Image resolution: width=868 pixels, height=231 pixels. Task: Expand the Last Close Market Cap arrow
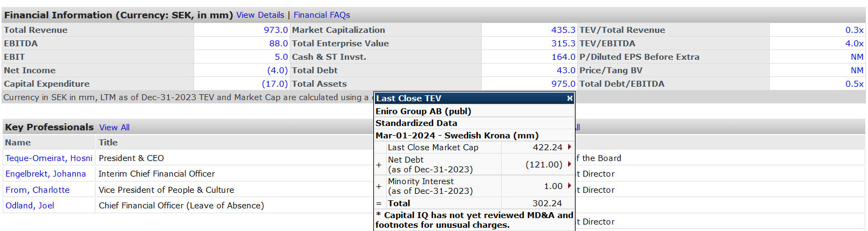point(569,147)
